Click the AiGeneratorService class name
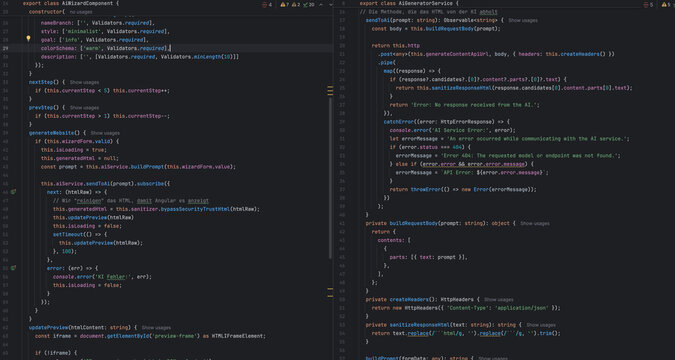This screenshot has width=675, height=360. pos(425,3)
